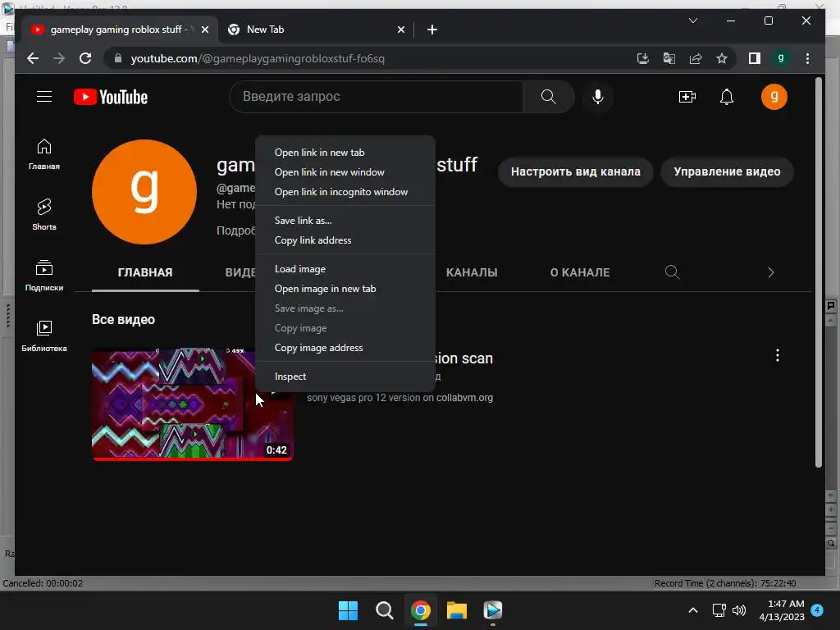Image resolution: width=840 pixels, height=630 pixels.
Task: Expand the tab search chevron
Action: (x=692, y=21)
